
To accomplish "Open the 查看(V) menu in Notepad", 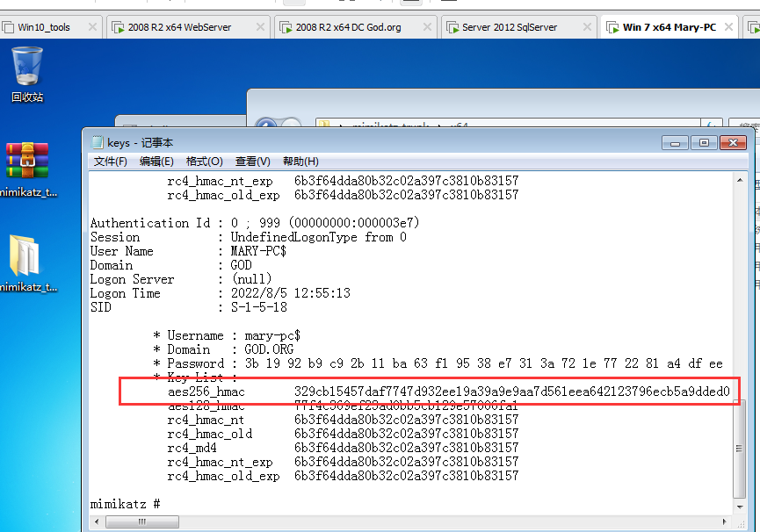I will point(252,162).
